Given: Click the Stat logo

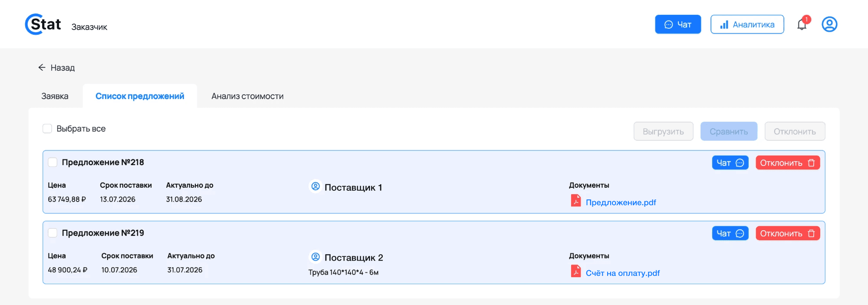Looking at the screenshot, I should pyautogui.click(x=43, y=24).
